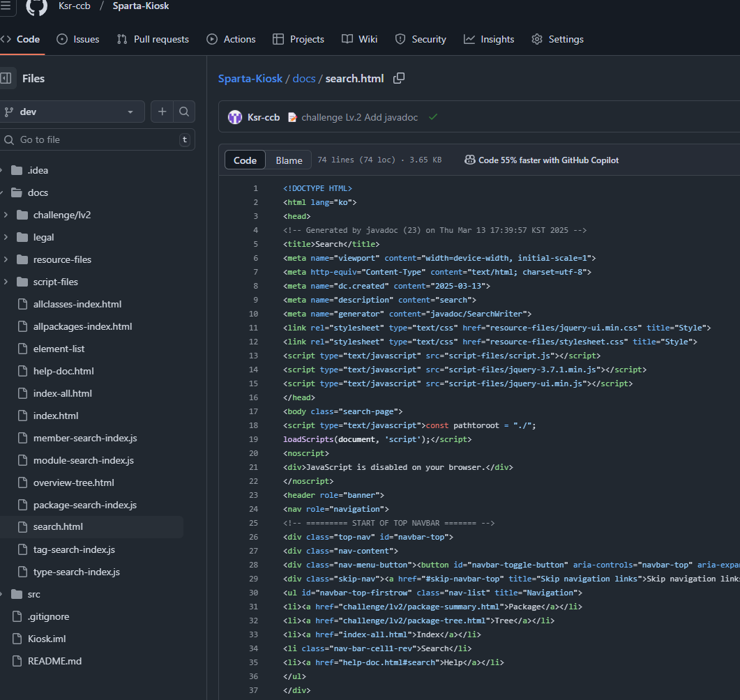Image resolution: width=740 pixels, height=700 pixels.
Task: Click line number 25 in code
Action: [x=253, y=523]
